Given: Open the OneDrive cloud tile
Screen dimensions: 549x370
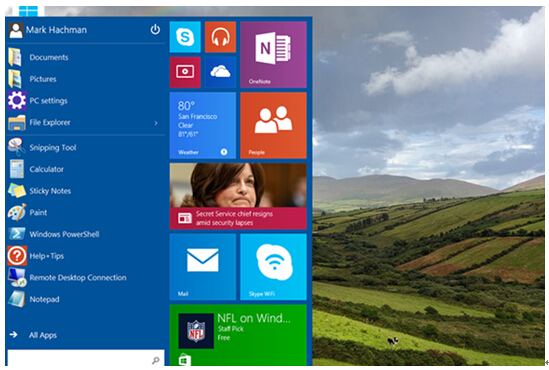Looking at the screenshot, I should click(221, 72).
